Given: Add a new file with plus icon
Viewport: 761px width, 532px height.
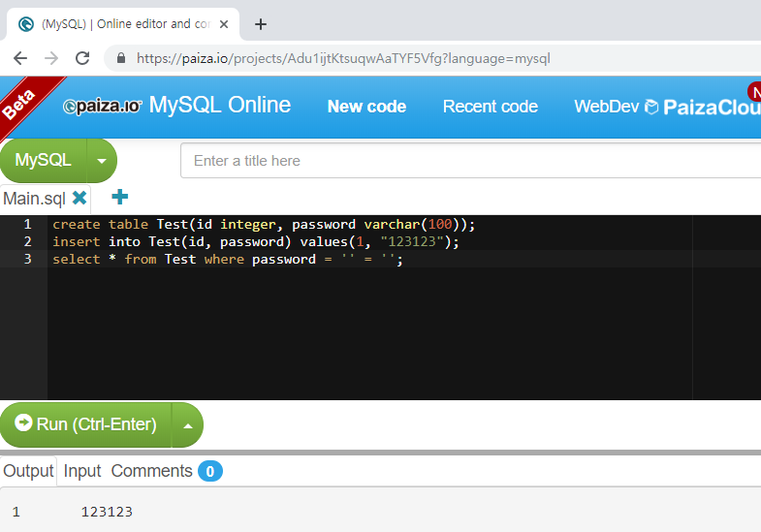Looking at the screenshot, I should click(x=120, y=197).
